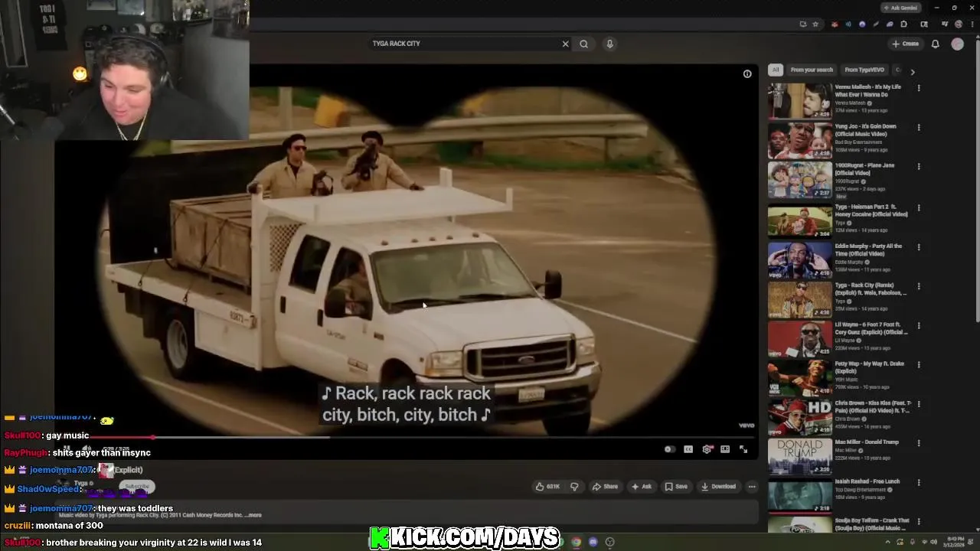Open options for Lil Wayne 6 Foot 7 Foot
The height and width of the screenshot is (551, 980).
point(919,325)
